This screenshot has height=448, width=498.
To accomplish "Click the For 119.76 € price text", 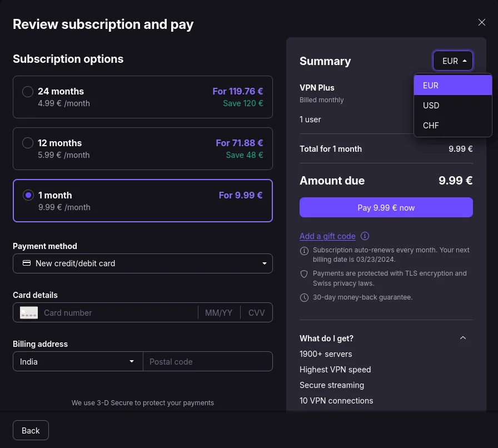I will [237, 92].
